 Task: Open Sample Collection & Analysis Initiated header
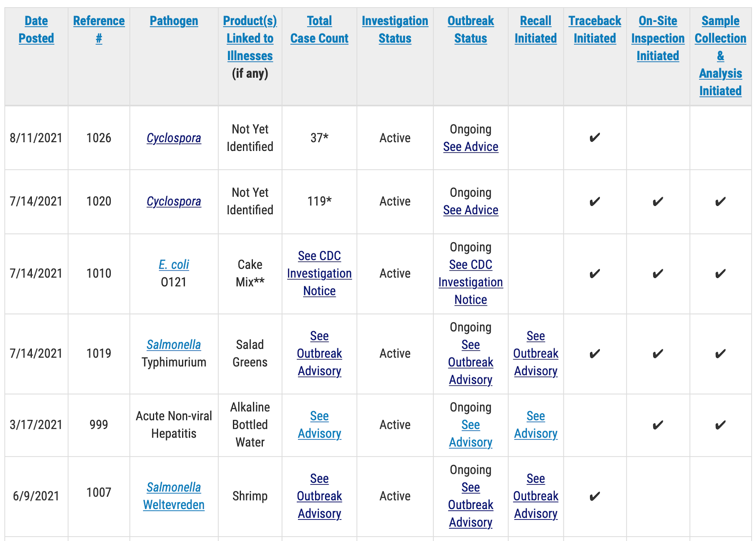pyautogui.click(x=720, y=56)
